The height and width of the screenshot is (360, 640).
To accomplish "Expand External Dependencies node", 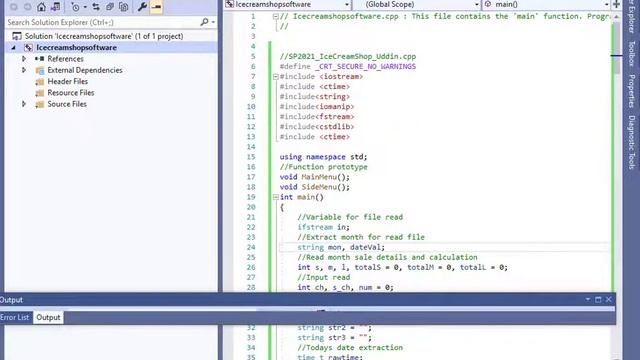I will coord(24,70).
